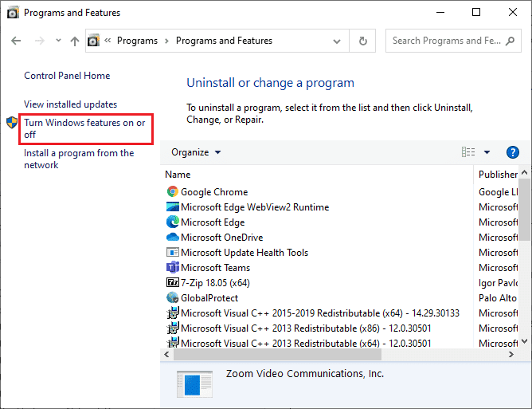Select the GlobalProtect entry
The width and height of the screenshot is (532, 409).
pos(209,298)
